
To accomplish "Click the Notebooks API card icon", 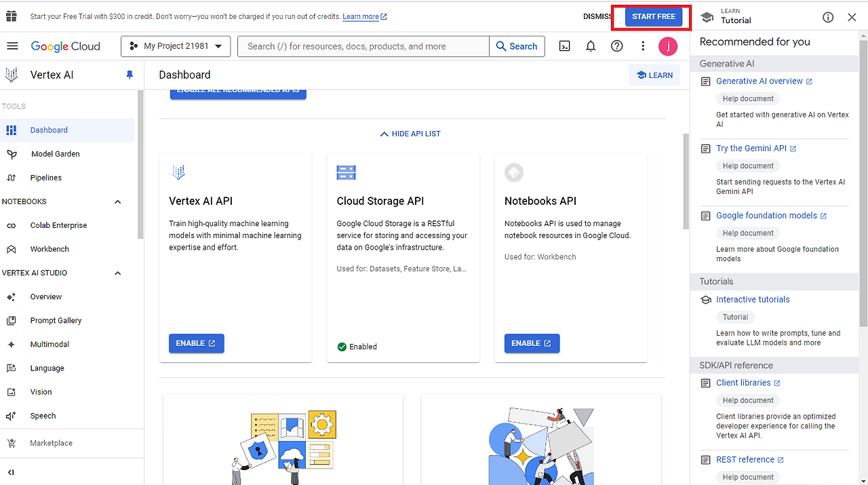I will 514,172.
